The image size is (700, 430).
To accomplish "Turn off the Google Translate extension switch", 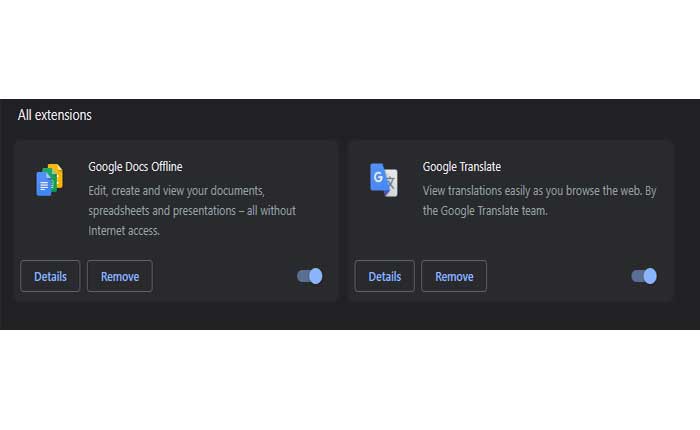I will click(x=644, y=276).
